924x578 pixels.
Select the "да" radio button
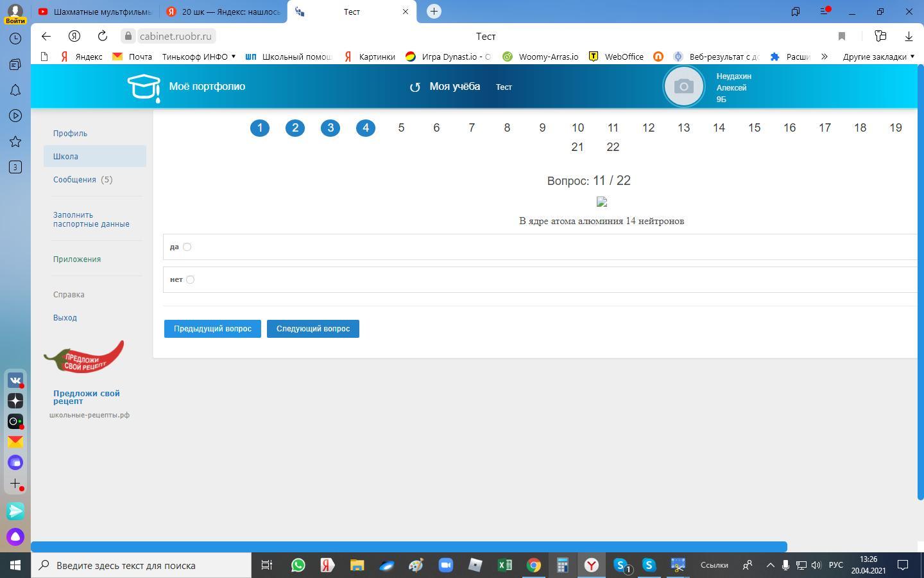coord(187,247)
